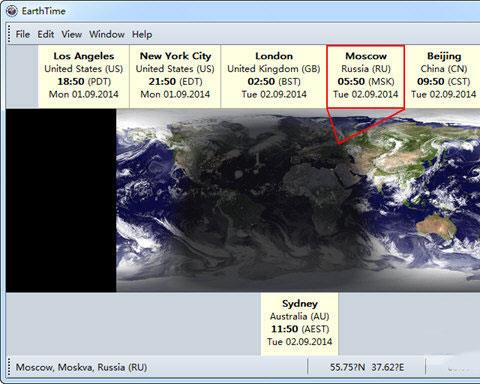Click Mon 01.09.2014 date under Los Angeles
The width and height of the screenshot is (480, 384).
pos(84,94)
